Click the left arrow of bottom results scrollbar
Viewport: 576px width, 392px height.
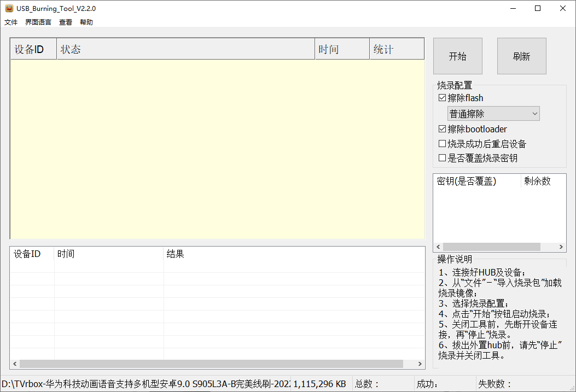tap(14, 364)
